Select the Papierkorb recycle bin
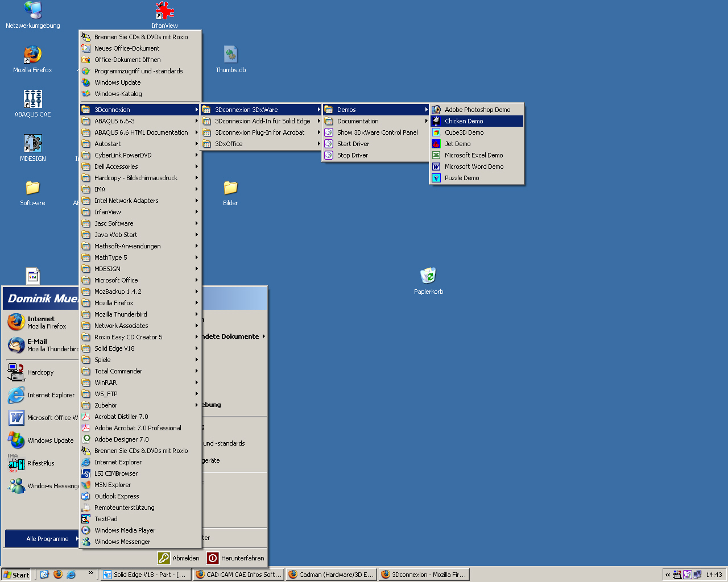Screen dimensions: 728x582 click(x=429, y=281)
